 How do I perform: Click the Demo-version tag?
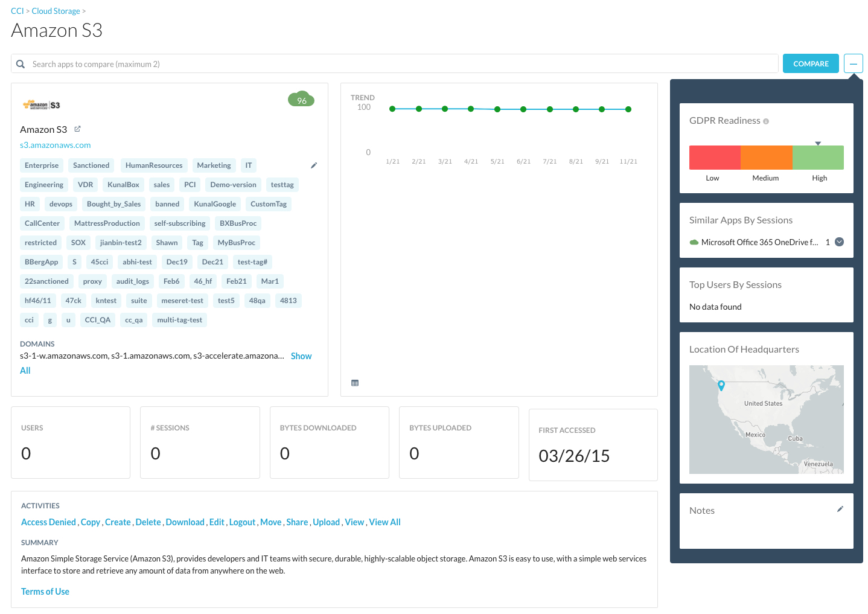(x=233, y=185)
